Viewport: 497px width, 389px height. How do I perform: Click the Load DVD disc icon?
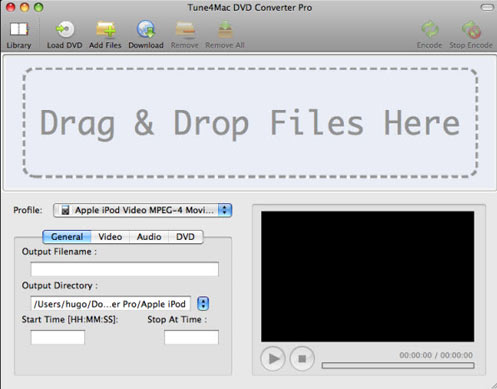(x=65, y=29)
